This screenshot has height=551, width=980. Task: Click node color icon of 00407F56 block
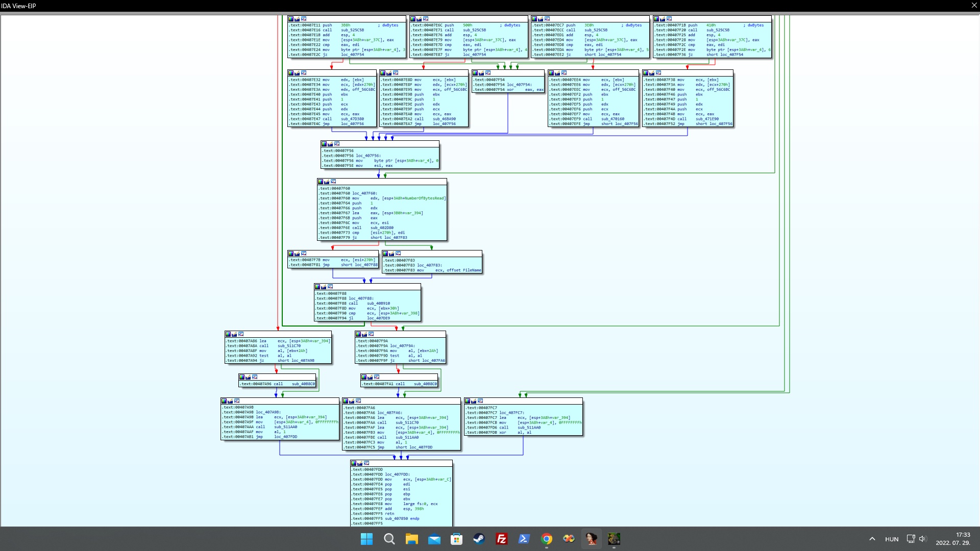(324, 144)
